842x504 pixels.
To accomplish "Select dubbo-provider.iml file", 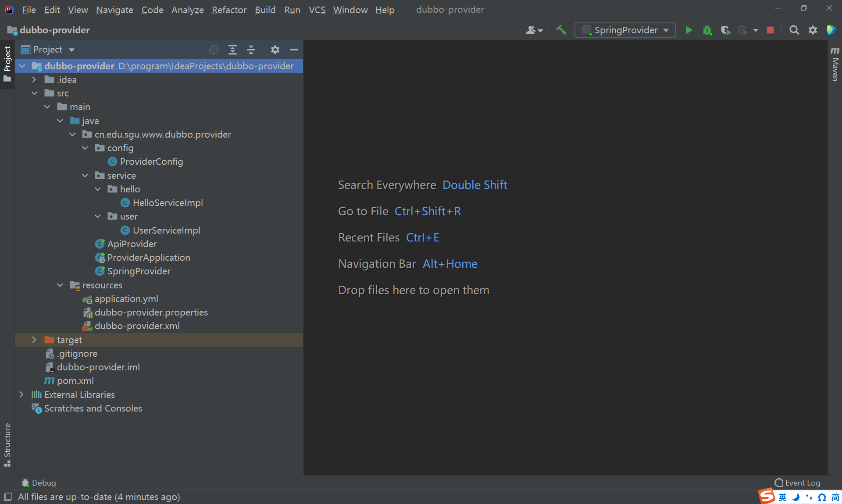I will (98, 367).
